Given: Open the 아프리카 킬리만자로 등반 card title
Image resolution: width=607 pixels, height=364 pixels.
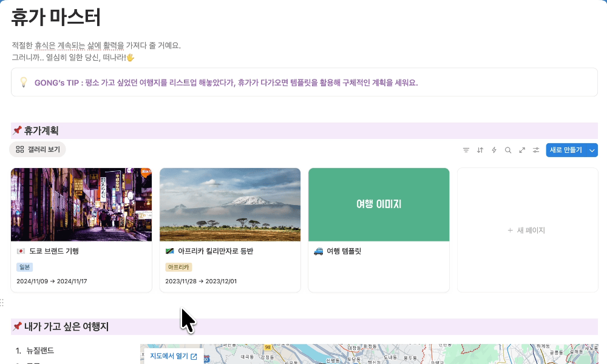Looking at the screenshot, I should [215, 251].
